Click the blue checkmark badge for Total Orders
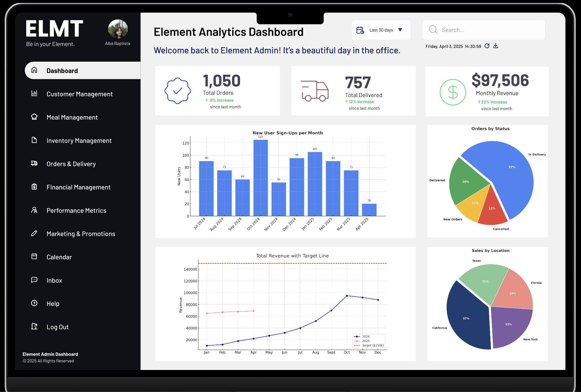581x392 pixels. [x=178, y=91]
